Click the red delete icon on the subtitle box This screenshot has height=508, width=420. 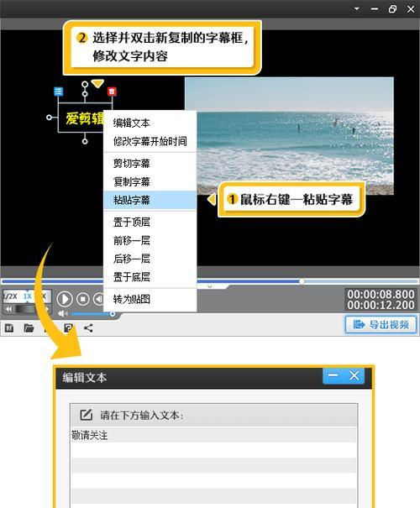click(112, 92)
